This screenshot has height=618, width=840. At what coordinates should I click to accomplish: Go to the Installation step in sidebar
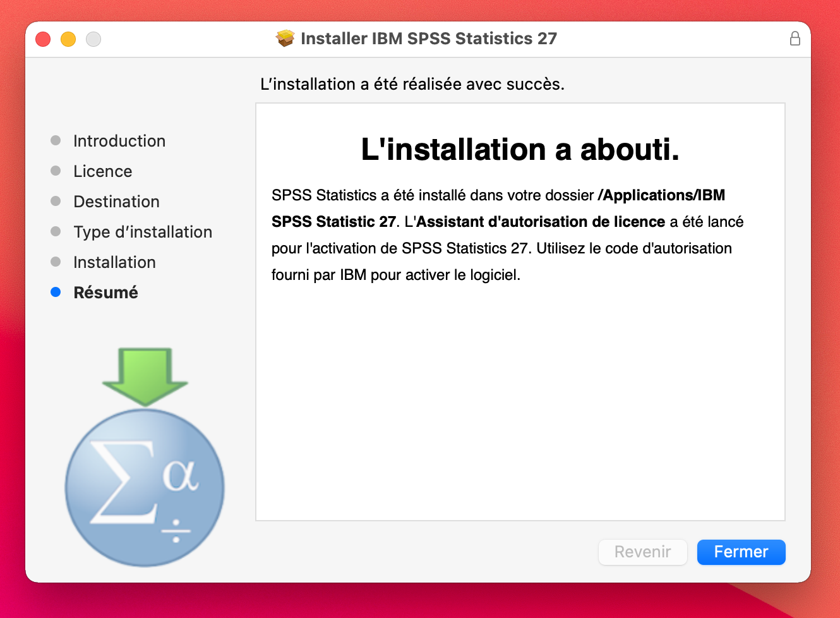pyautogui.click(x=114, y=262)
